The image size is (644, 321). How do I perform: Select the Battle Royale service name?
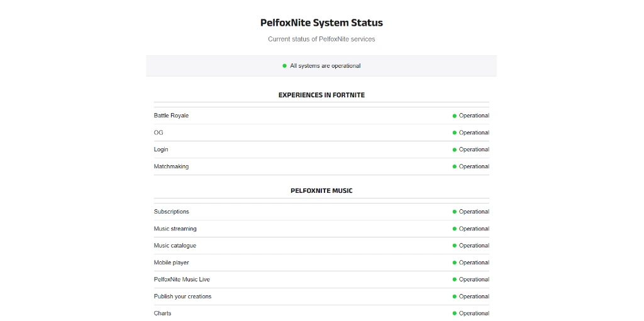[x=171, y=116]
